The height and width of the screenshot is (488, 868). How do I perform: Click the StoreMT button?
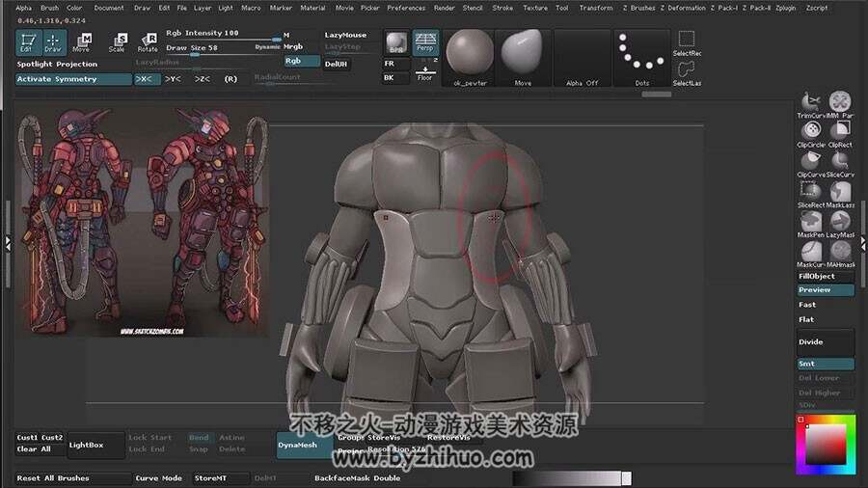221,478
